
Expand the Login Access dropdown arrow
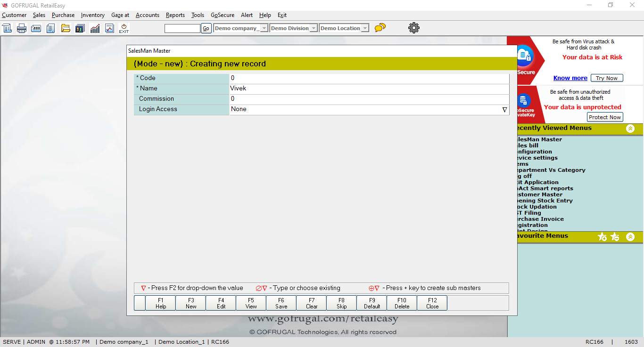(504, 110)
